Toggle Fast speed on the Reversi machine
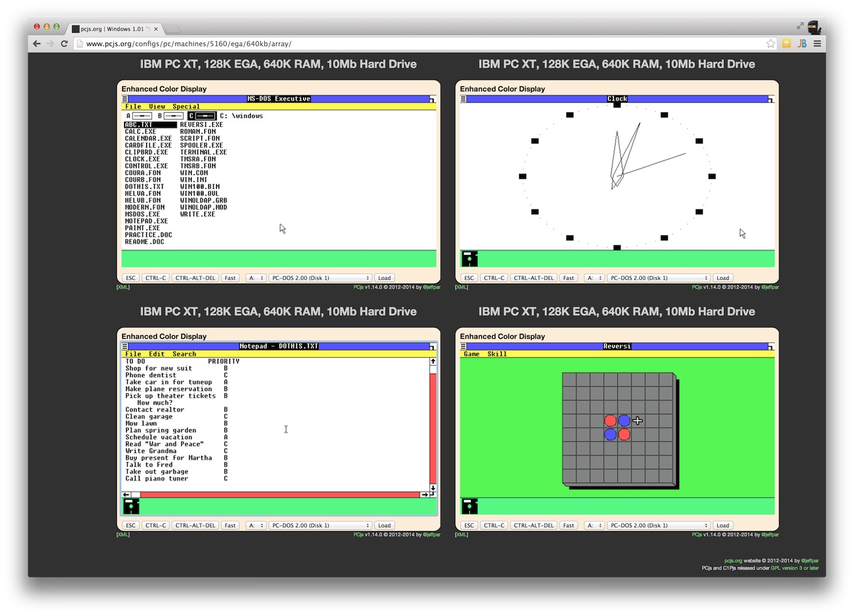Viewport: 854px width, 616px height. [x=568, y=526]
